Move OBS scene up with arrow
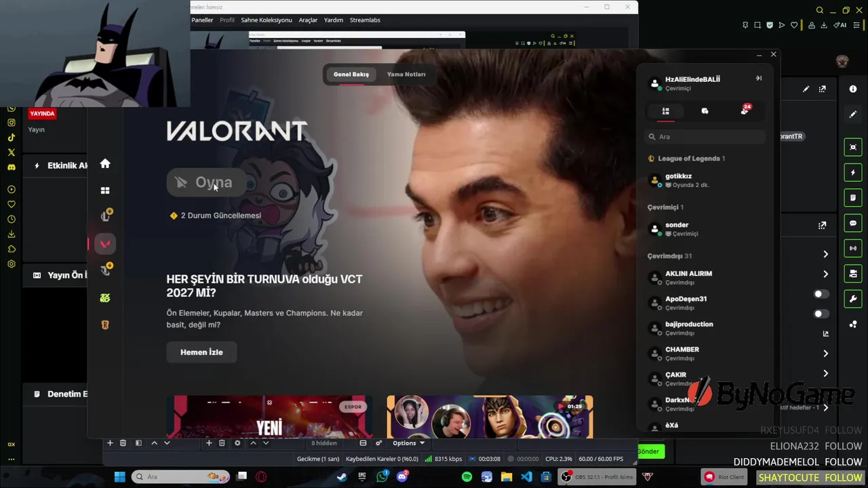 tap(154, 443)
